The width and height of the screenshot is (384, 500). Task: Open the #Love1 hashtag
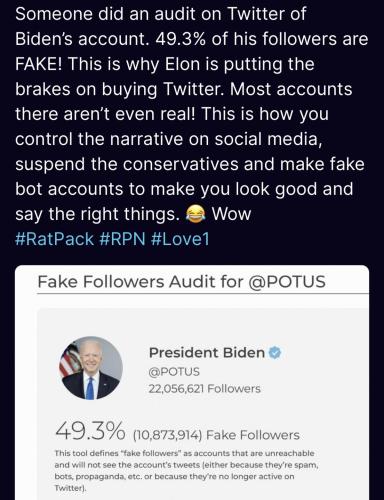coord(180,239)
